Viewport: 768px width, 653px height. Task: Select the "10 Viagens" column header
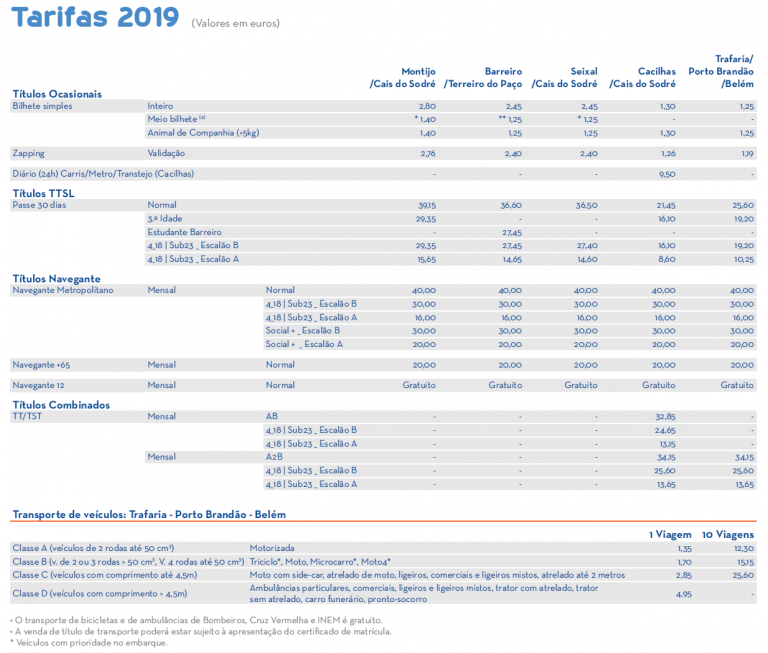(728, 535)
